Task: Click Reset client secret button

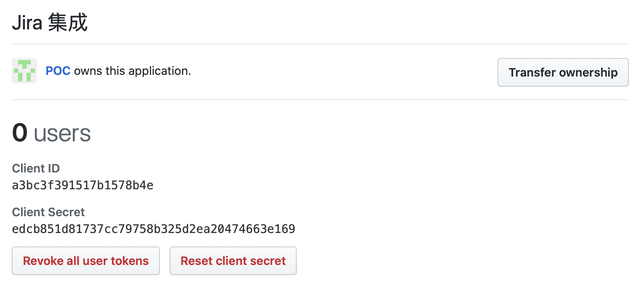Action: 233,261
